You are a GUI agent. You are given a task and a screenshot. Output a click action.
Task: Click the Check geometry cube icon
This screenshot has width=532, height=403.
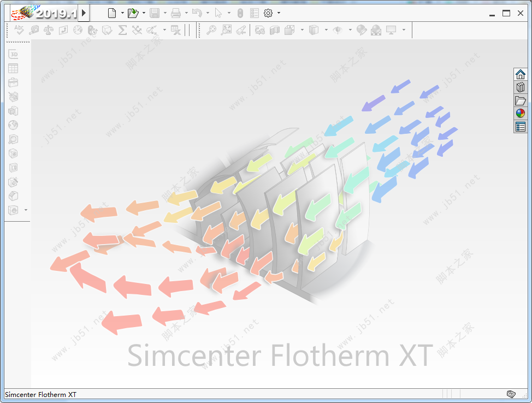click(107, 30)
